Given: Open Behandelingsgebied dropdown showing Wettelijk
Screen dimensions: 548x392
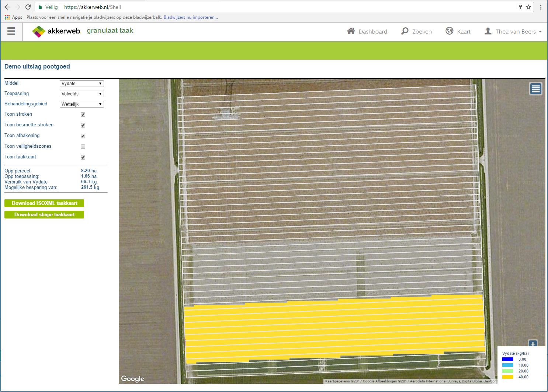Looking at the screenshot, I should 81,104.
